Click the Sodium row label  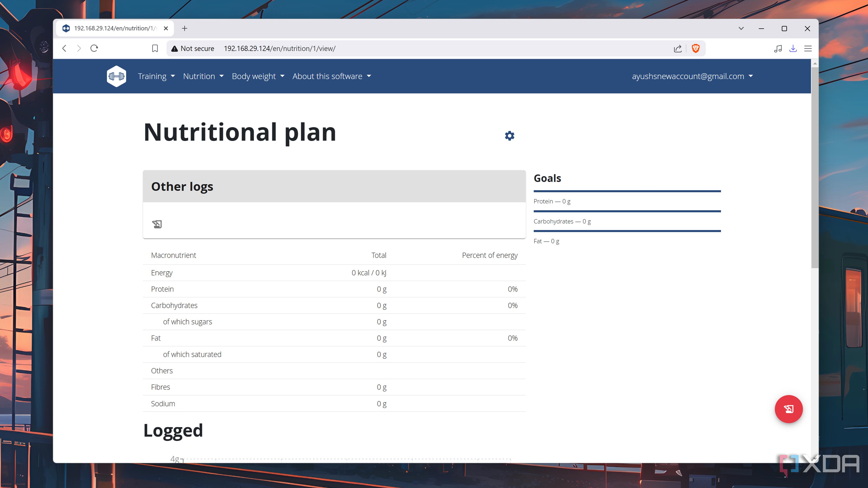163,404
